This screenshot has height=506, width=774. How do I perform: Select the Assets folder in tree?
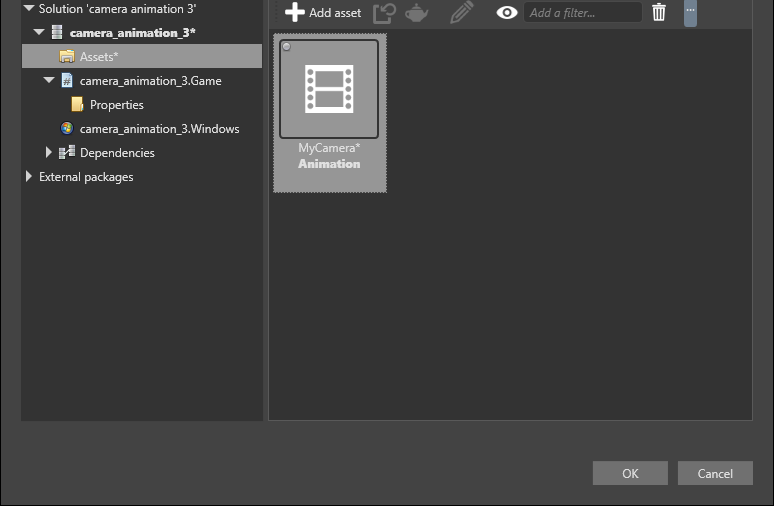142,56
